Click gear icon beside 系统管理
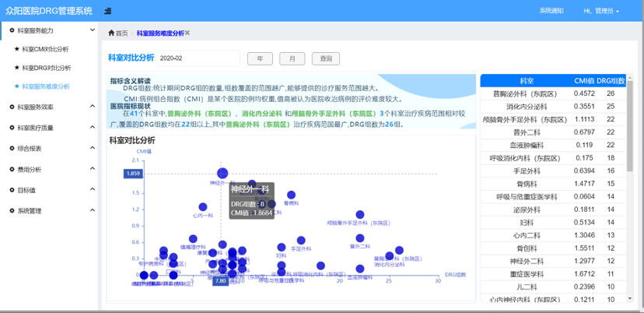 [x=12, y=211]
